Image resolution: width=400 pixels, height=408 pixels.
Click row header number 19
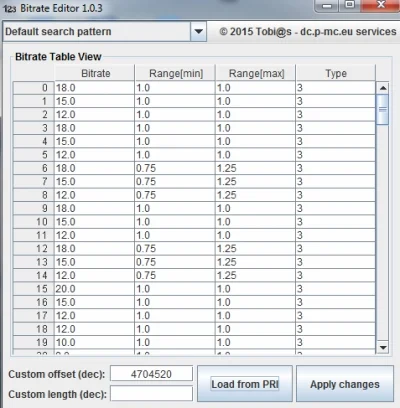tap(34, 342)
